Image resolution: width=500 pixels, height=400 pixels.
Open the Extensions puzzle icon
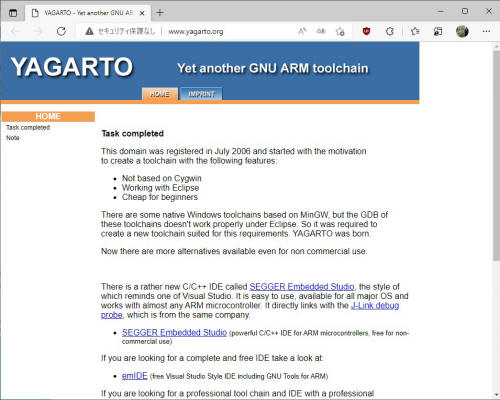click(390, 31)
